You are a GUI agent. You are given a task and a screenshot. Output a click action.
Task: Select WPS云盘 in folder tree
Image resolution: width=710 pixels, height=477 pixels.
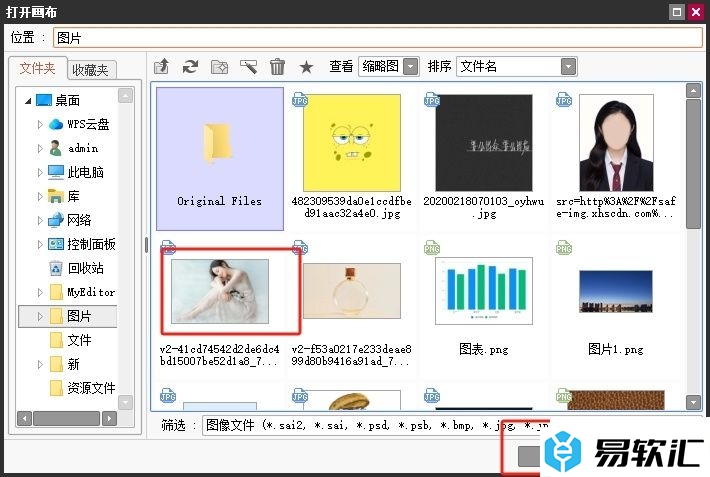[79, 124]
